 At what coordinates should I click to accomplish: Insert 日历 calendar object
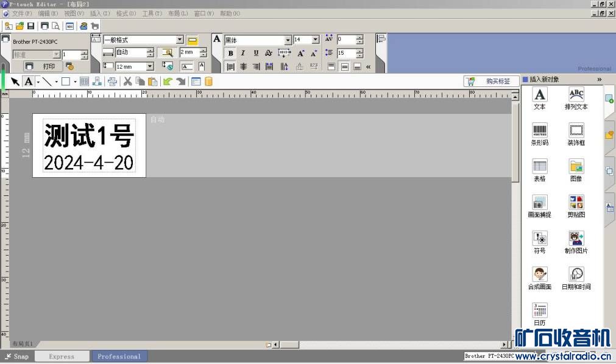(x=539, y=314)
